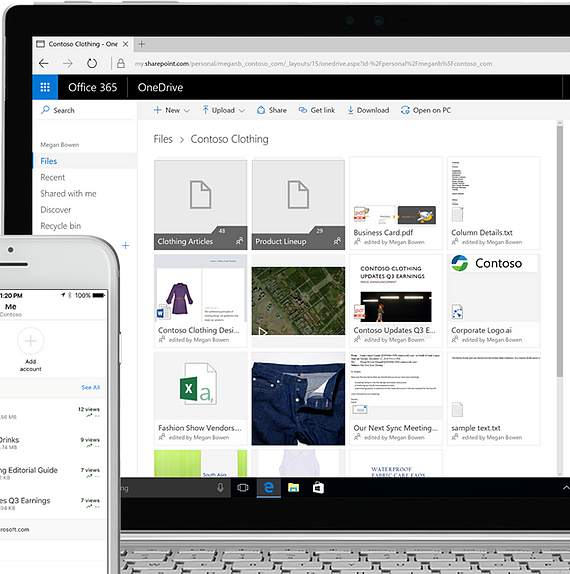Open Shared with me in navigation
This screenshot has width=570, height=574.
click(x=68, y=194)
